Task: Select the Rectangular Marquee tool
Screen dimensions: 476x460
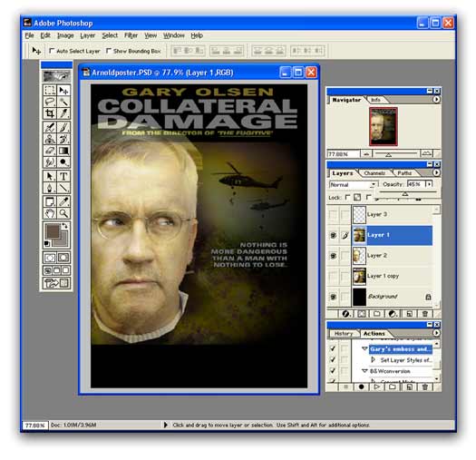Action: [x=50, y=90]
